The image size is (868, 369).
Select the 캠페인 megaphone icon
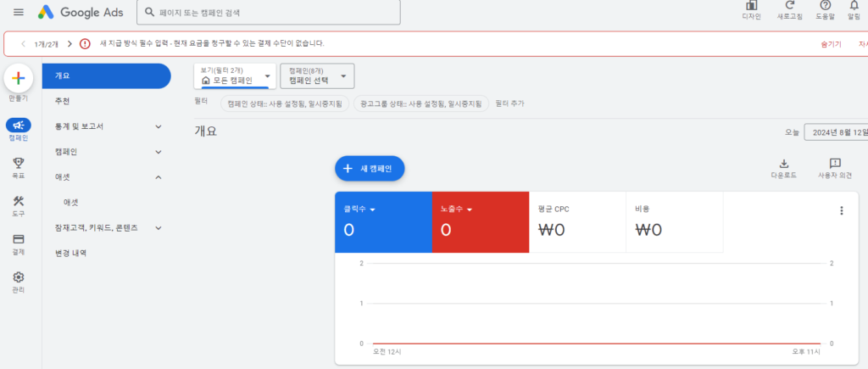(19, 126)
